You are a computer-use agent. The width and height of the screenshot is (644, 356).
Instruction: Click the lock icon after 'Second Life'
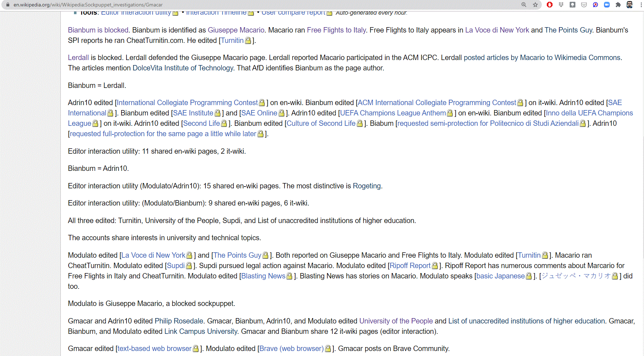pyautogui.click(x=224, y=124)
